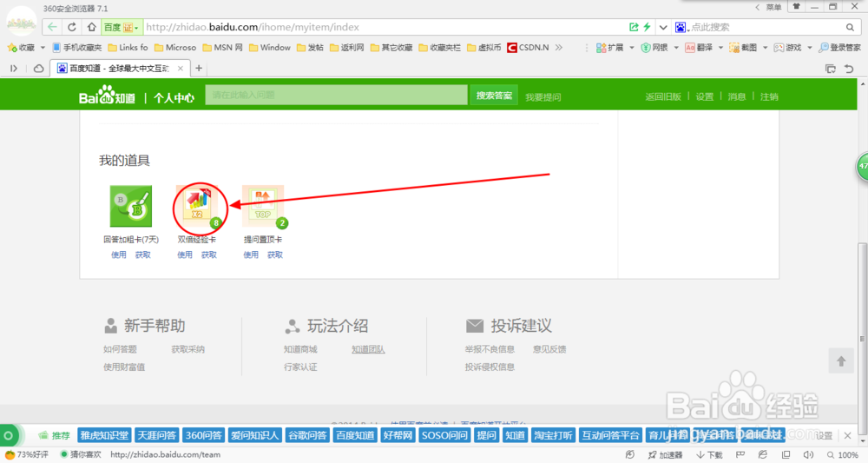Click the 双倍经验卡 item icon
Image resolution: width=868 pixels, height=463 pixels.
pyautogui.click(x=199, y=207)
